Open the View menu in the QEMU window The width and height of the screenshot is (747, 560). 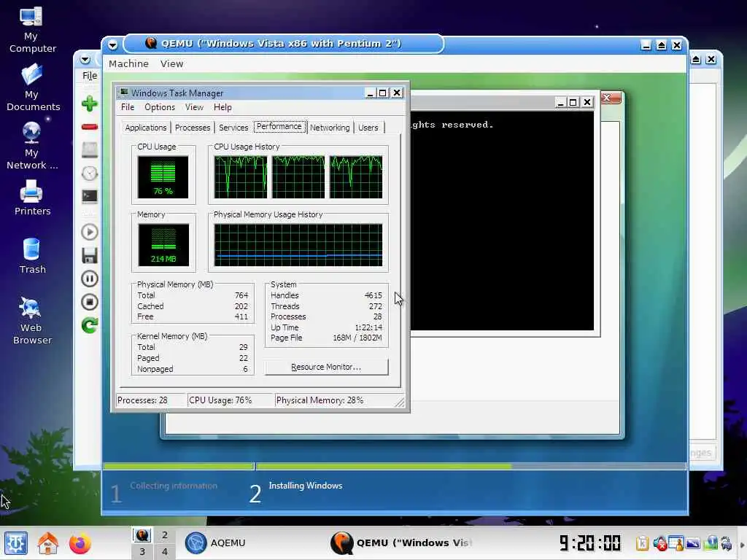click(171, 64)
